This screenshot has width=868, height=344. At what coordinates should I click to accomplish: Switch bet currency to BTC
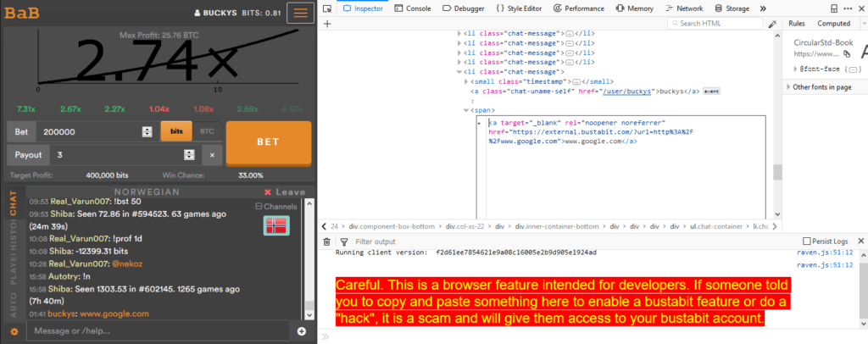[206, 131]
